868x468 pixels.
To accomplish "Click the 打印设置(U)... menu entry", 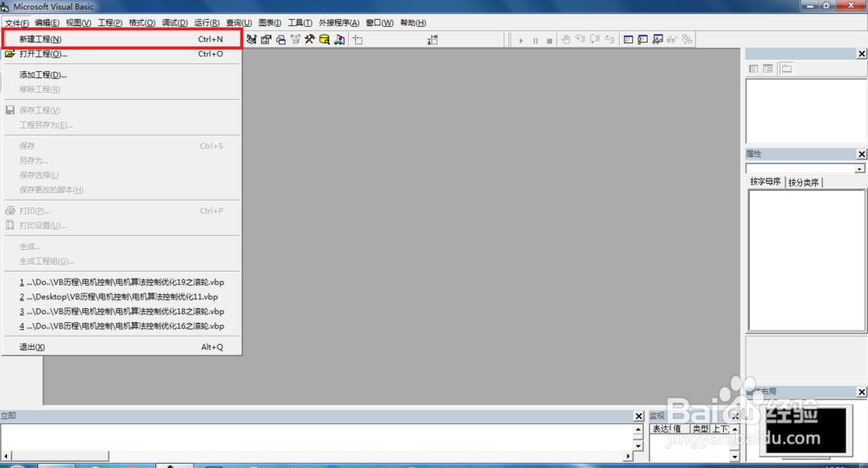I will 122,226.
